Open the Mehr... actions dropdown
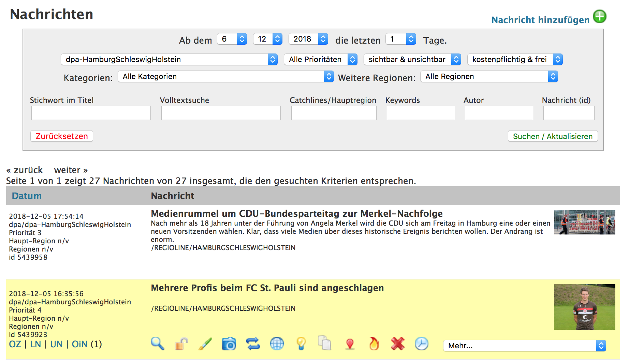 pyautogui.click(x=524, y=346)
